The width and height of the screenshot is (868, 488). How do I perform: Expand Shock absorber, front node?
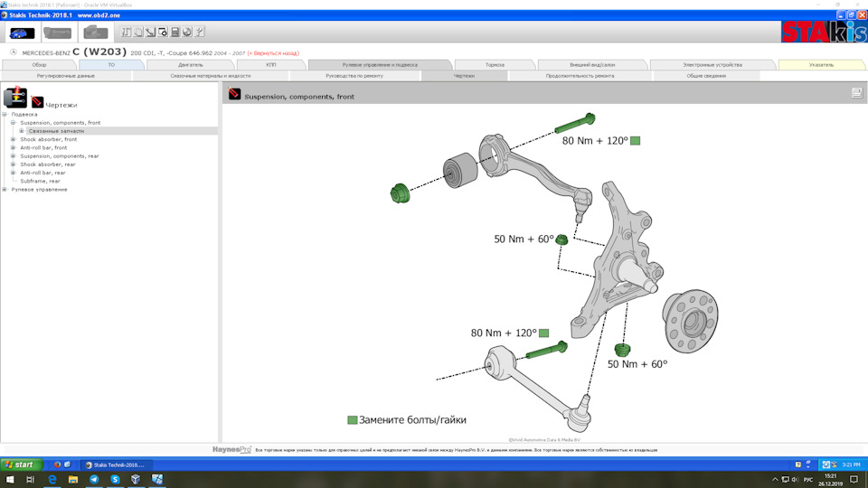click(x=14, y=139)
